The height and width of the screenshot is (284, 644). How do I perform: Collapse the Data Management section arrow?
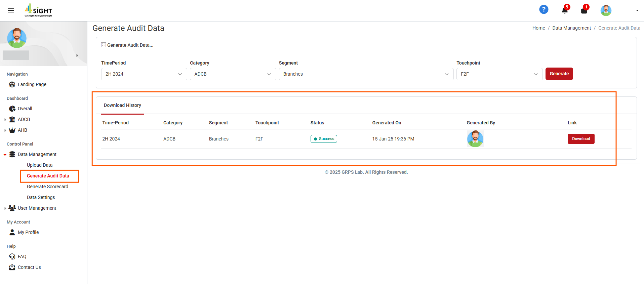[x=5, y=155]
